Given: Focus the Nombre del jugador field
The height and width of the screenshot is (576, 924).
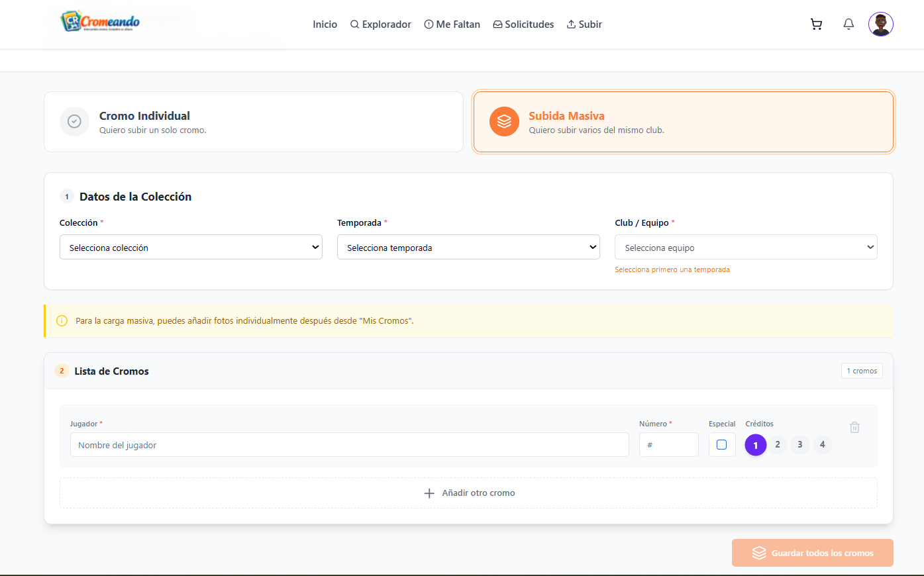Looking at the screenshot, I should tap(349, 445).
